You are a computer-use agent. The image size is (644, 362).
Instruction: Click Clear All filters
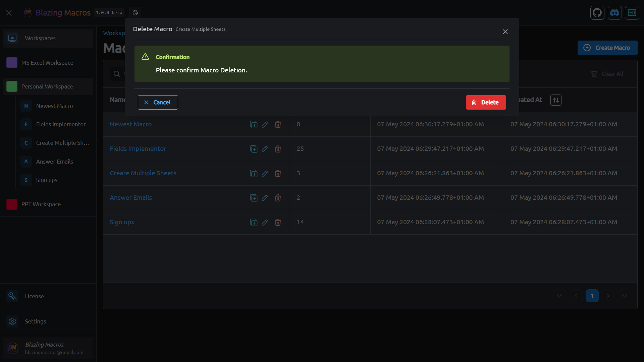tap(607, 74)
